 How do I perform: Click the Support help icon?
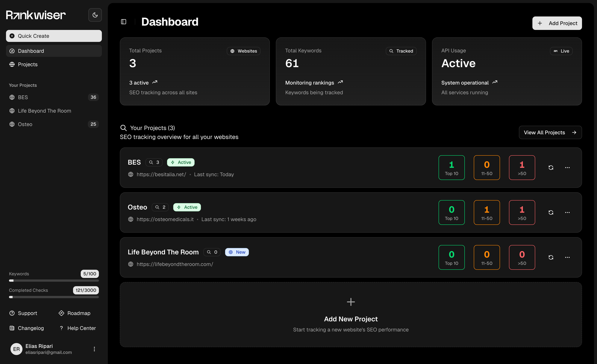click(12, 313)
